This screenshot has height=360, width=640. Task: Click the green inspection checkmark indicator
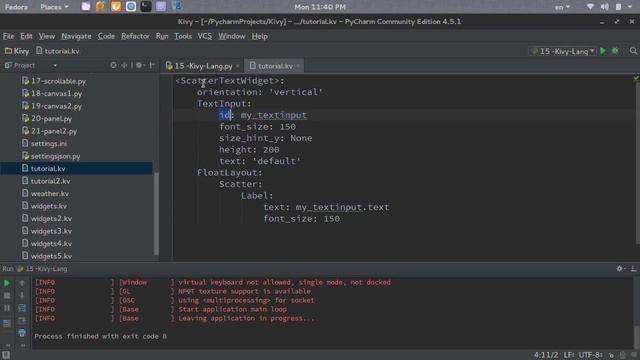(636, 78)
